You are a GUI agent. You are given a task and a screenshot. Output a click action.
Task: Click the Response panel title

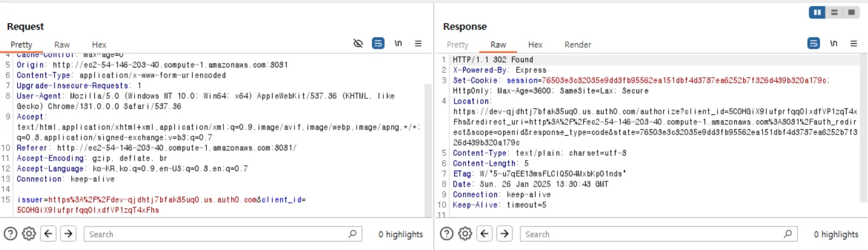465,26
